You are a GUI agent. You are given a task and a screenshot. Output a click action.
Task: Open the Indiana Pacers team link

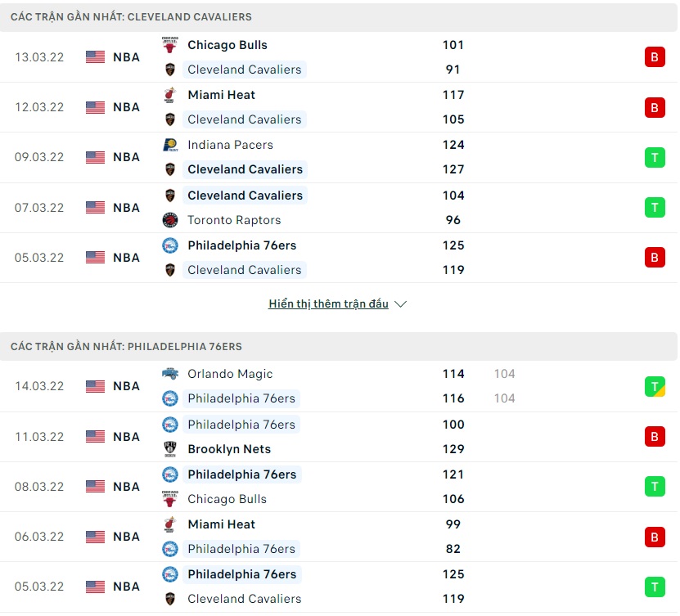(x=230, y=145)
